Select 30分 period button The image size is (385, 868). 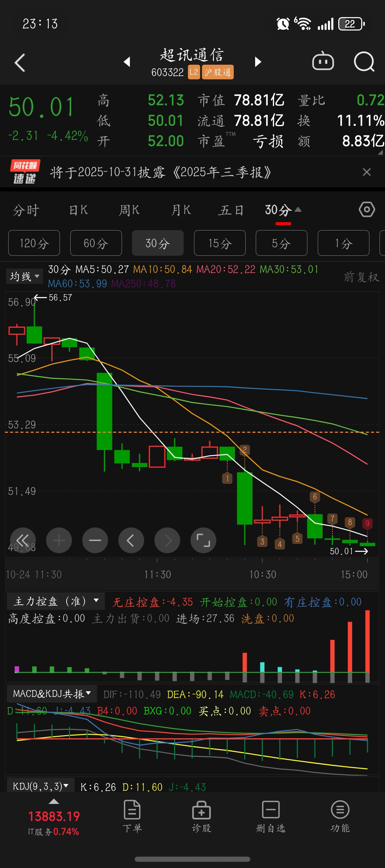coord(158,243)
